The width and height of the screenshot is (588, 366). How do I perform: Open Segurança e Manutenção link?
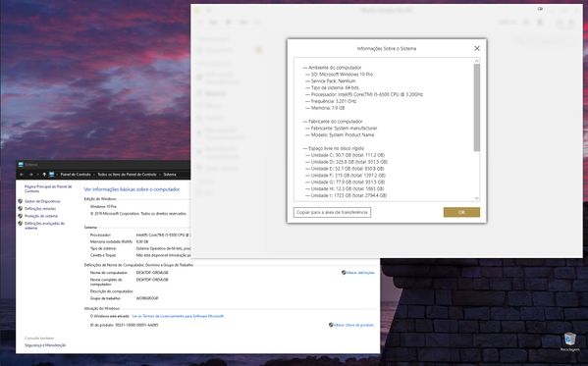point(45,345)
